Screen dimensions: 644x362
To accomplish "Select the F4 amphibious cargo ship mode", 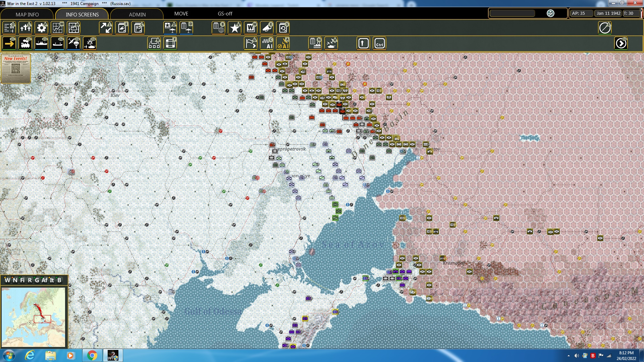I will tap(57, 44).
